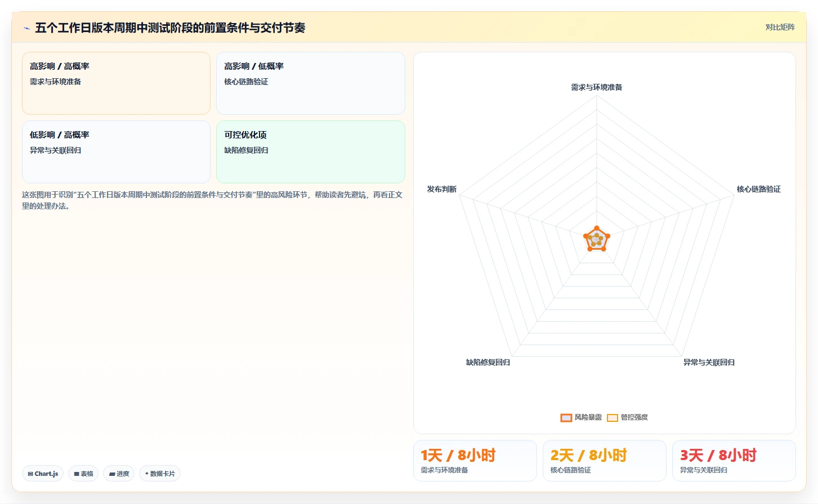This screenshot has width=818, height=504.
Task: Toggle the 风险暴露 legend swatch
Action: [x=566, y=417]
